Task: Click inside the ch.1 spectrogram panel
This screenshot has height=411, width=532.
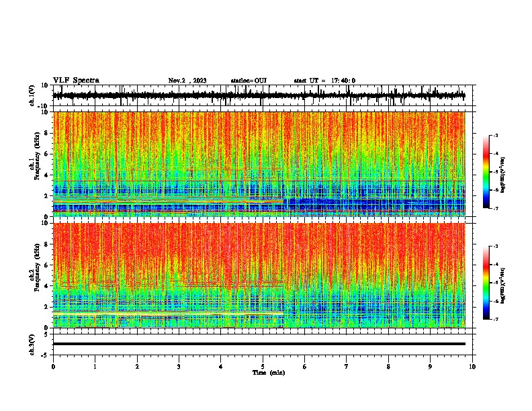Action: 259,164
